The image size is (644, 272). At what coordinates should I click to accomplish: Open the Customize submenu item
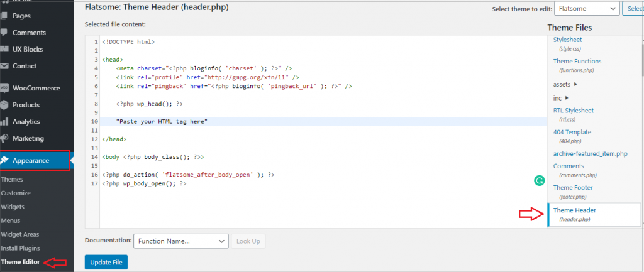(16, 193)
